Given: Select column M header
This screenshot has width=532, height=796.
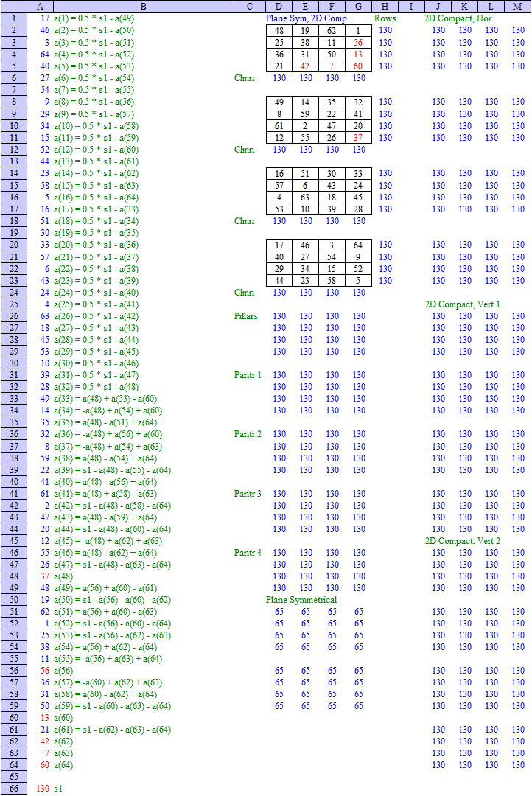Looking at the screenshot, I should [517, 6].
